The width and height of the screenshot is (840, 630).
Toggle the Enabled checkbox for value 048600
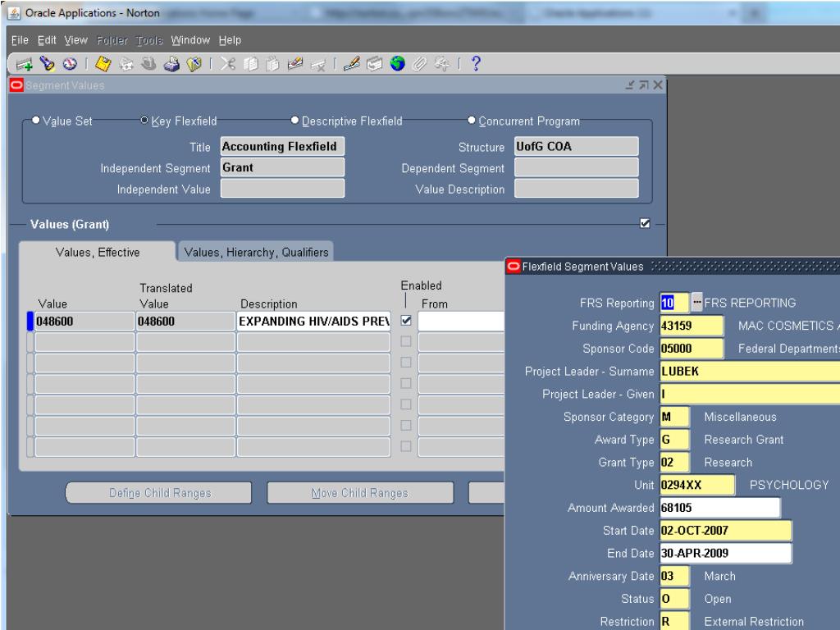coord(406,321)
